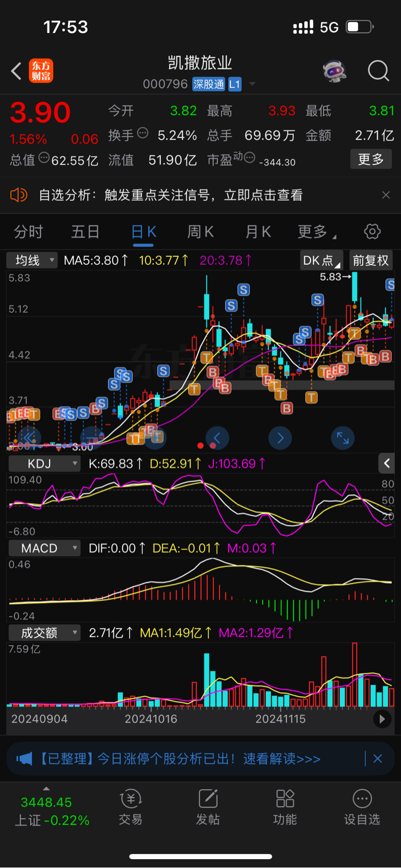Tap the 凯撒旅业 stock title
Image resolution: width=401 pixels, height=868 pixels.
(200, 63)
